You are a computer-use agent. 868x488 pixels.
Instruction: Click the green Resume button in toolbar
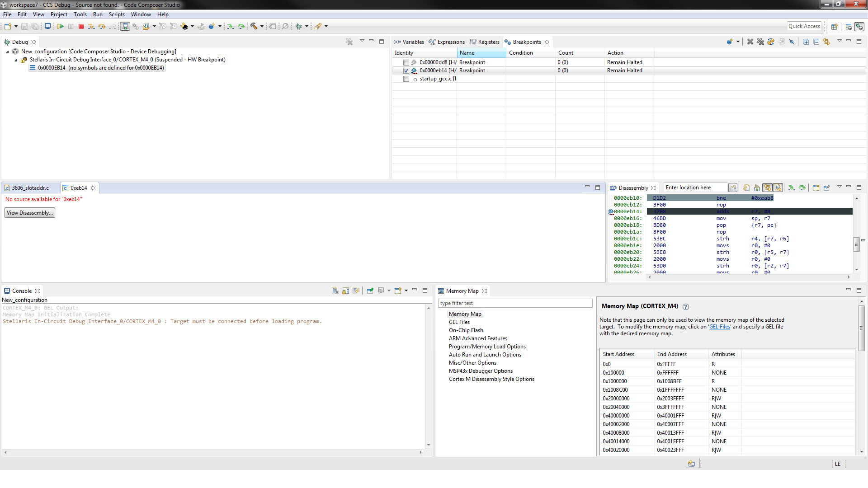pyautogui.click(x=60, y=27)
